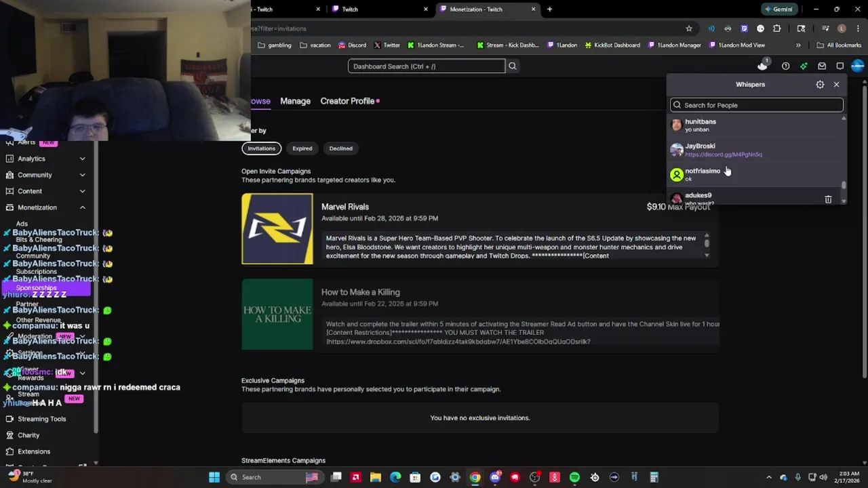This screenshot has height=488, width=868.
Task: Click the Windows taskbar Search box
Action: point(275,477)
